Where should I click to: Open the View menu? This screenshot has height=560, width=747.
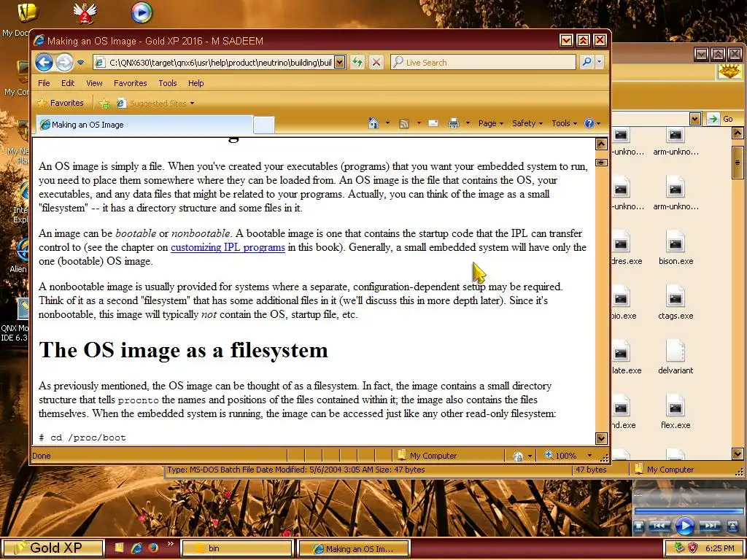(x=94, y=83)
